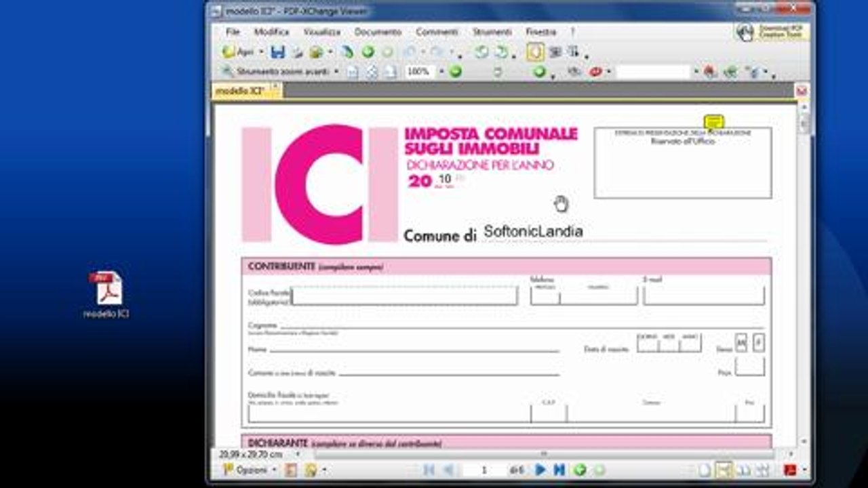Click the red stamp icon in the toolbar

point(595,71)
